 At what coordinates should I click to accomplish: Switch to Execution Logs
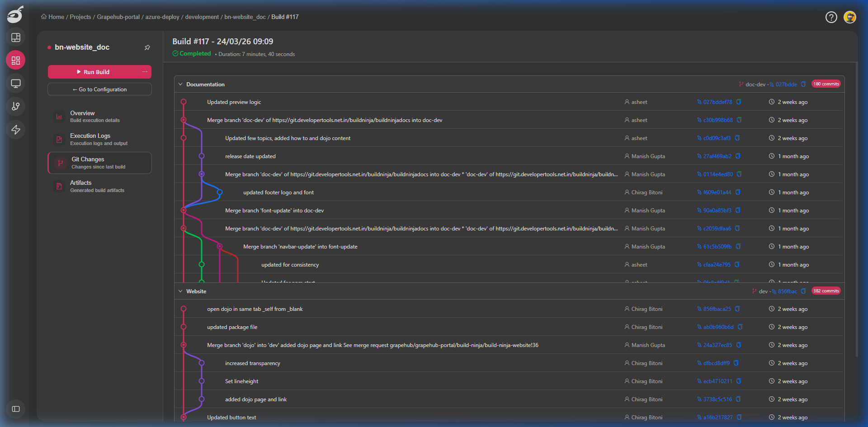click(99, 139)
